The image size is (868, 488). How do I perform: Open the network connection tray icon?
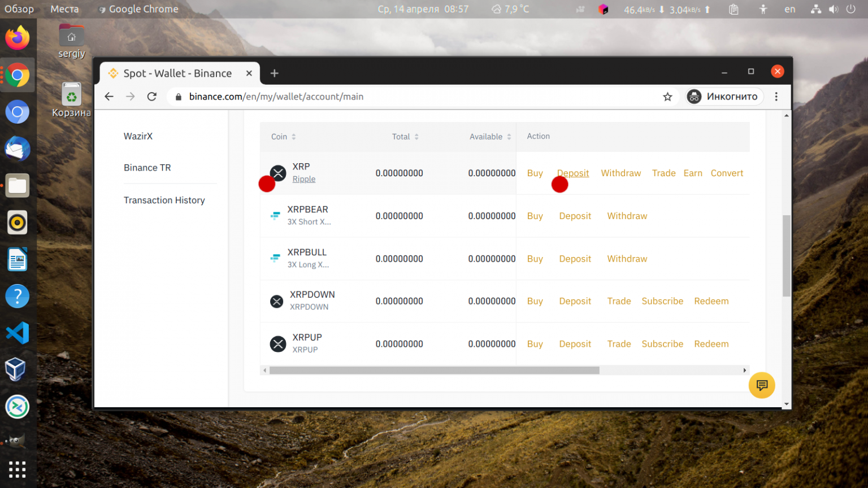(816, 9)
